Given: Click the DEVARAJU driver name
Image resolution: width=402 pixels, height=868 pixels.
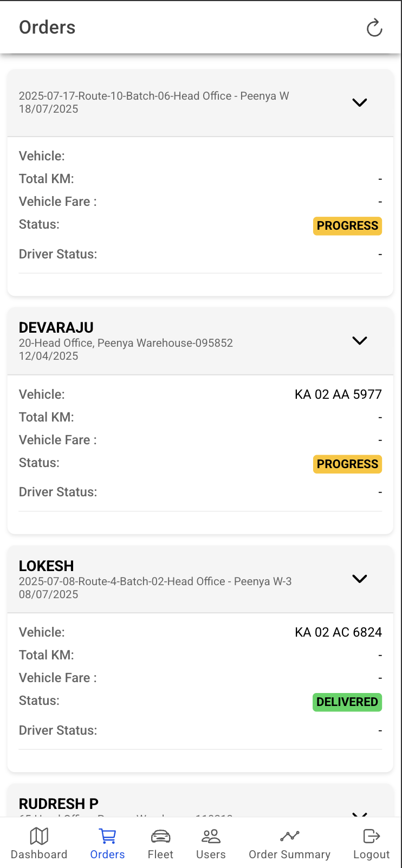Looking at the screenshot, I should pos(56,328).
